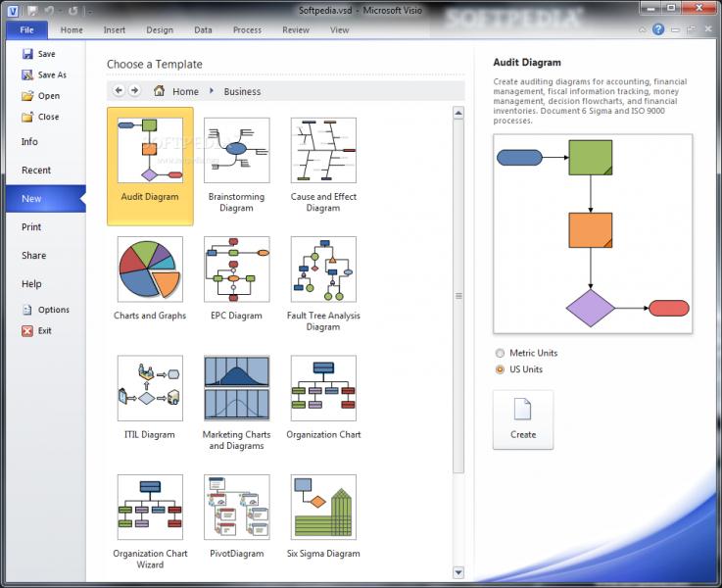
Task: Choose the Cause and Effect Diagram template
Action: tap(323, 150)
